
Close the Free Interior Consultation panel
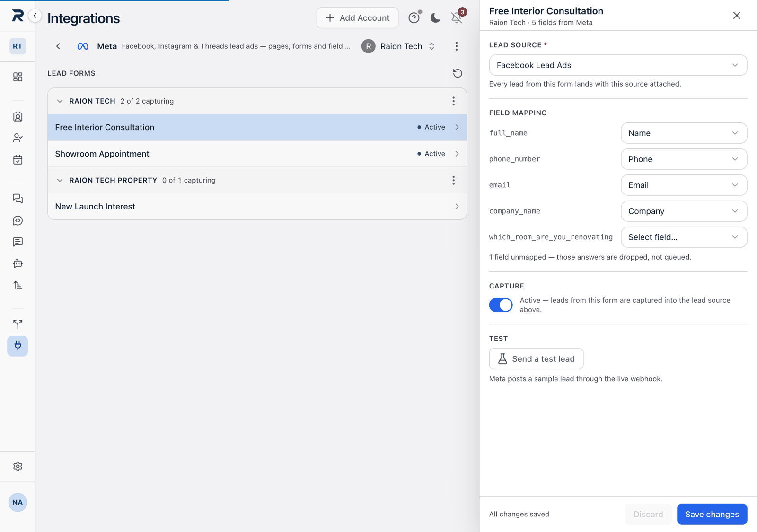click(736, 16)
